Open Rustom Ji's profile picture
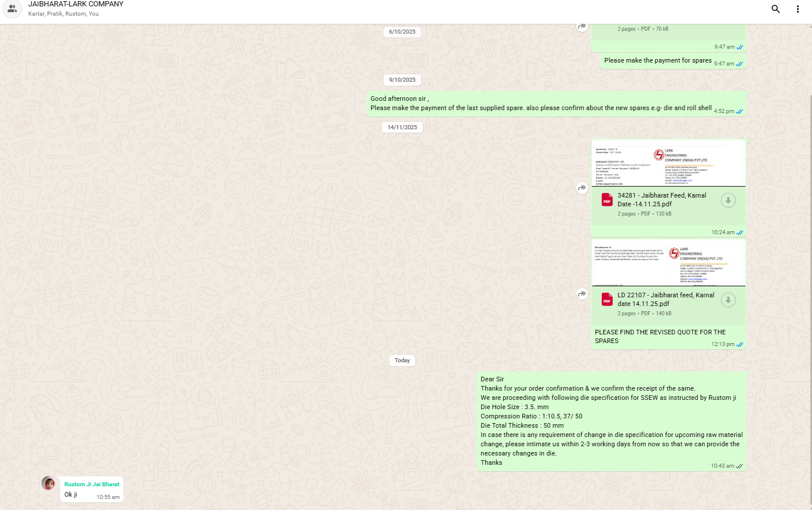The width and height of the screenshot is (812, 510). tap(49, 483)
